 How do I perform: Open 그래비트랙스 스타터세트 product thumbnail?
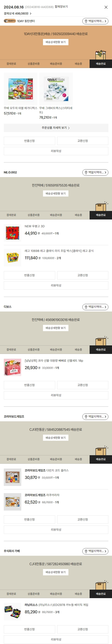pos(56,89)
